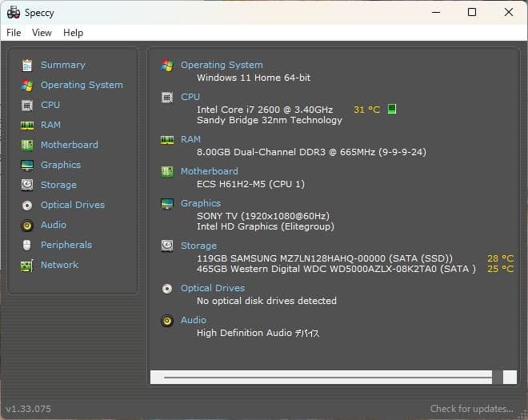Click Intel HD Graphics (Elitegroup) text
This screenshot has height=420, width=528.
pos(266,226)
